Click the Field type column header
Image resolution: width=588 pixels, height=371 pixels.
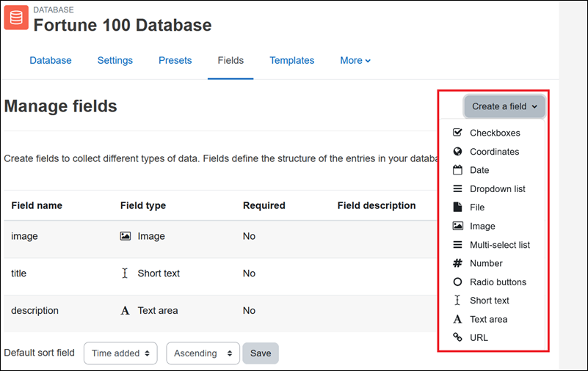coord(143,205)
